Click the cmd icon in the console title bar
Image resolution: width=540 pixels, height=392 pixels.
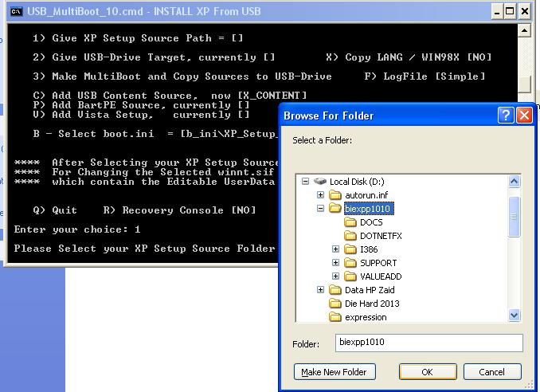pos(16,12)
